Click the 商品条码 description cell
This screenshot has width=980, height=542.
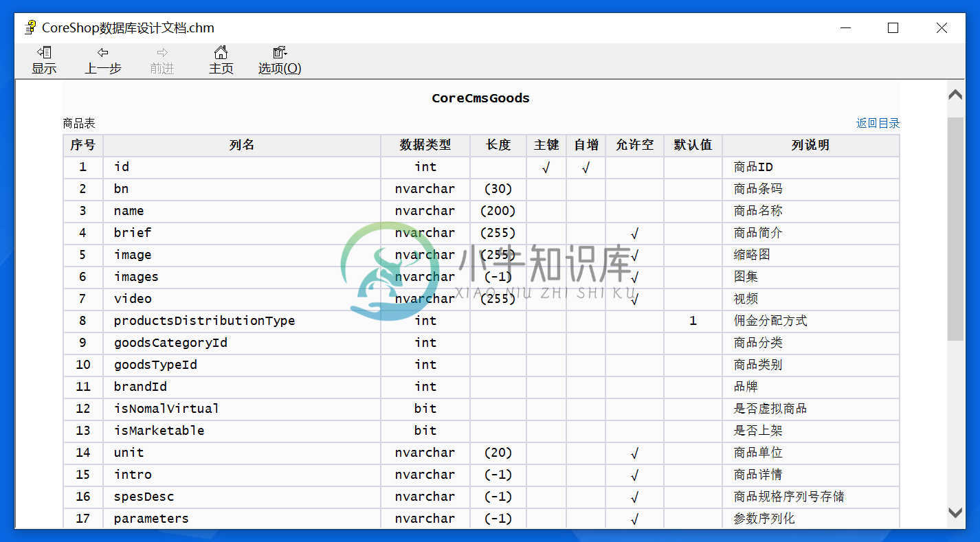[810, 189]
